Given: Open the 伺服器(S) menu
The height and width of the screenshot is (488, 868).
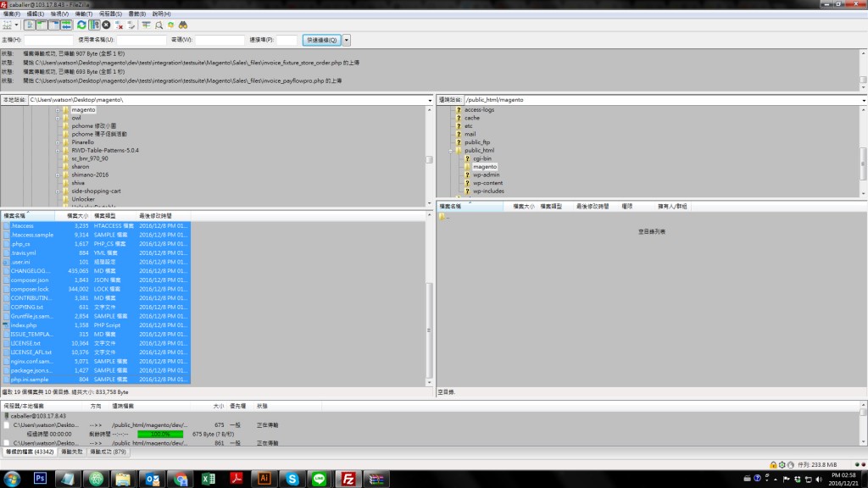Looking at the screenshot, I should (x=110, y=14).
